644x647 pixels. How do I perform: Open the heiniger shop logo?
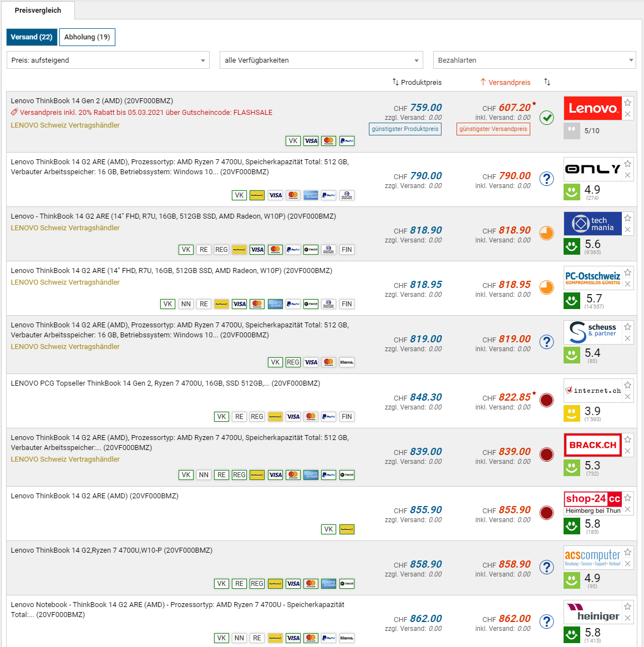(592, 613)
